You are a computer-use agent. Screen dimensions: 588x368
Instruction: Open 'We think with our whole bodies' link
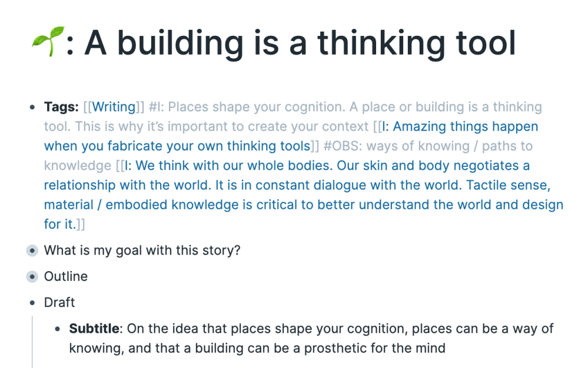click(x=304, y=195)
